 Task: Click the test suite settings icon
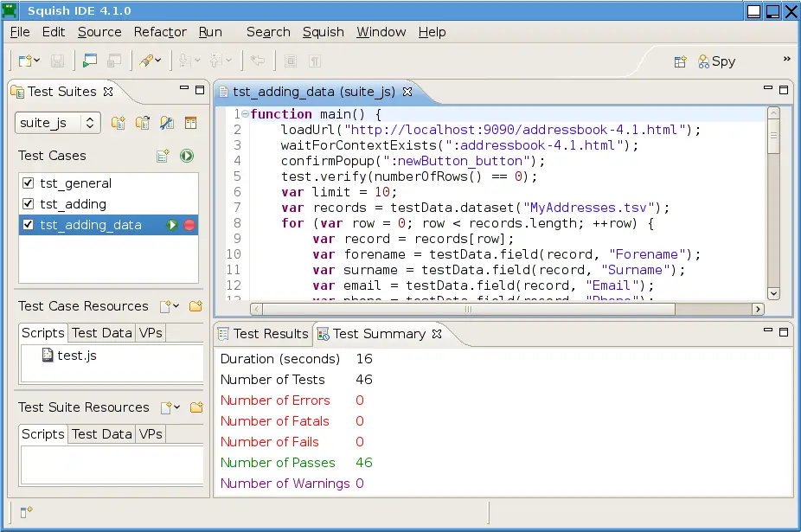click(167, 123)
